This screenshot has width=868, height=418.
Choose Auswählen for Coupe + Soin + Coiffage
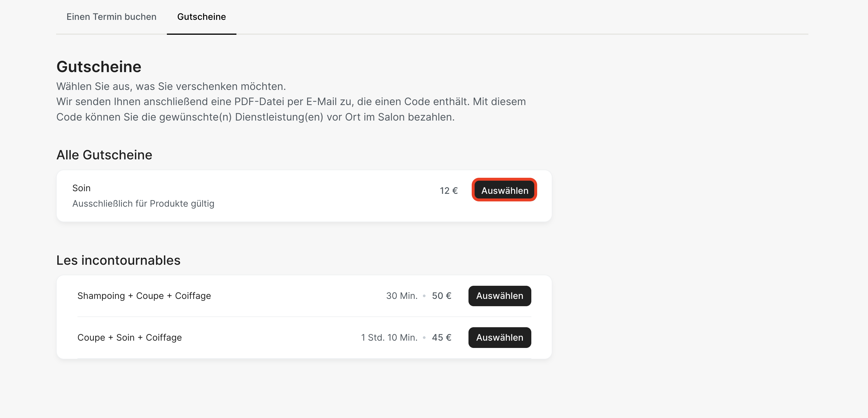point(499,337)
